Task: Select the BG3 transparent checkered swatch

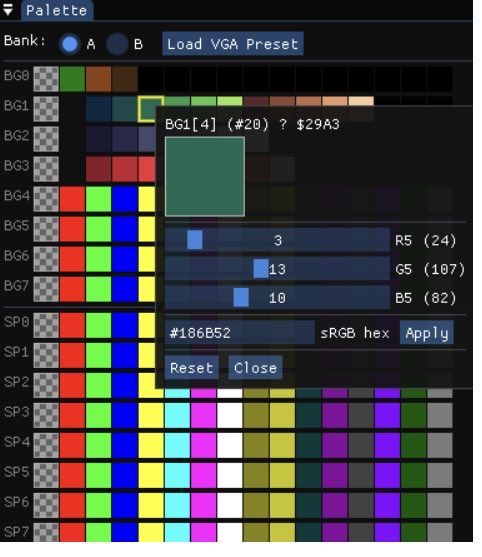Action: pyautogui.click(x=46, y=169)
